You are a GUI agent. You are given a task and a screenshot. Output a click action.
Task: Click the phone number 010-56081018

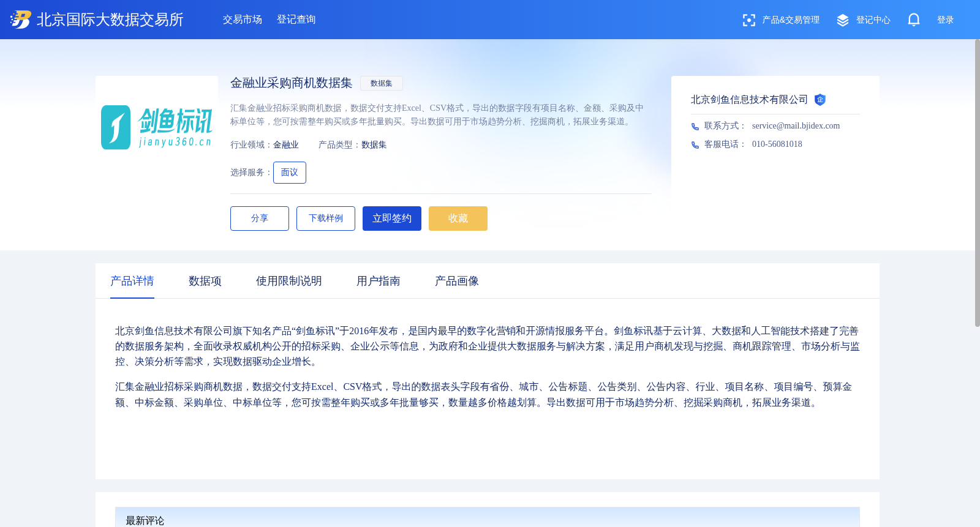(777, 144)
